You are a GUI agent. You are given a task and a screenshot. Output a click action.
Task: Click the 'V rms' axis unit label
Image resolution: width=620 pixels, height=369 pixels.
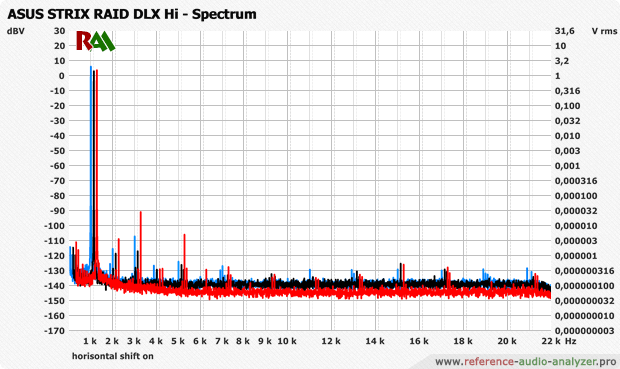[x=604, y=31]
